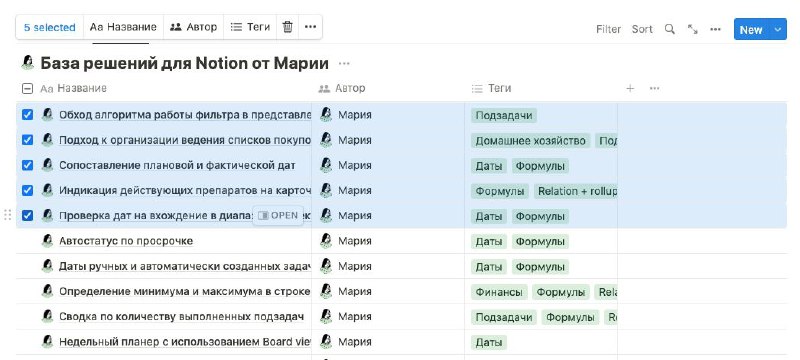This screenshot has height=360, width=800.
Task: Open the Автостатус по просрочке page title
Action: (x=126, y=241)
